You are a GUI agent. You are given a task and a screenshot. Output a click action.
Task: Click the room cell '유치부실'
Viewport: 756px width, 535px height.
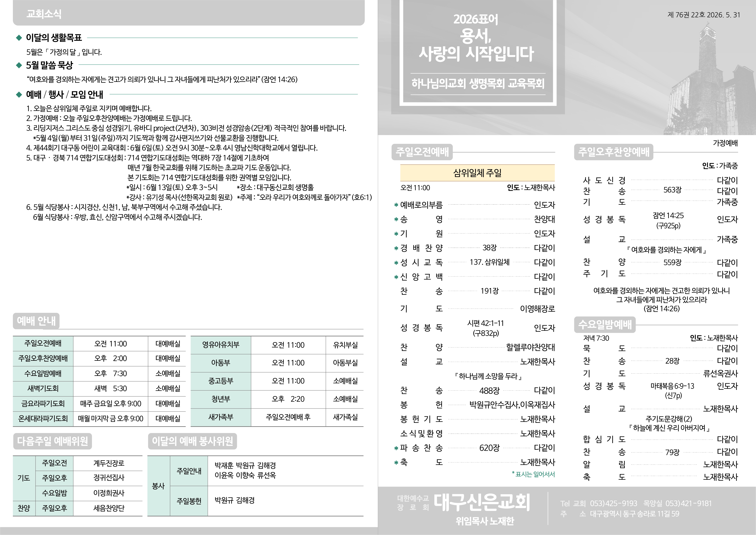(x=345, y=345)
